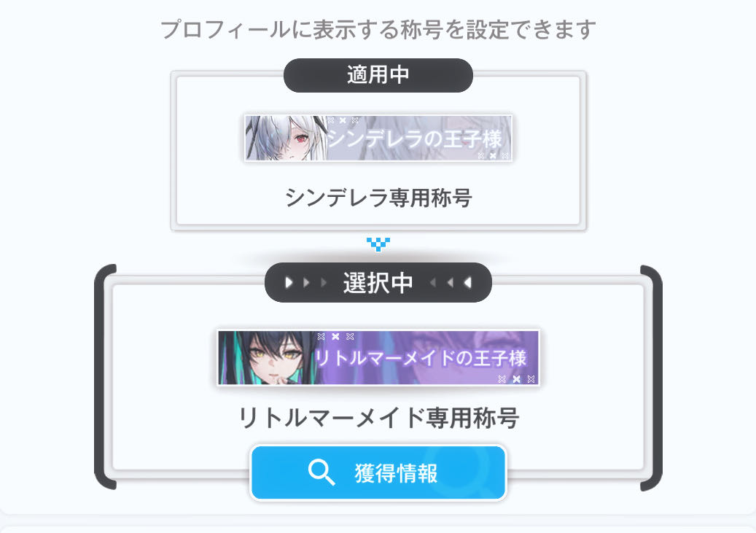Click the x marks at the Cinderella banner's bottom right
Screen dimensions: 756x533
point(493,156)
